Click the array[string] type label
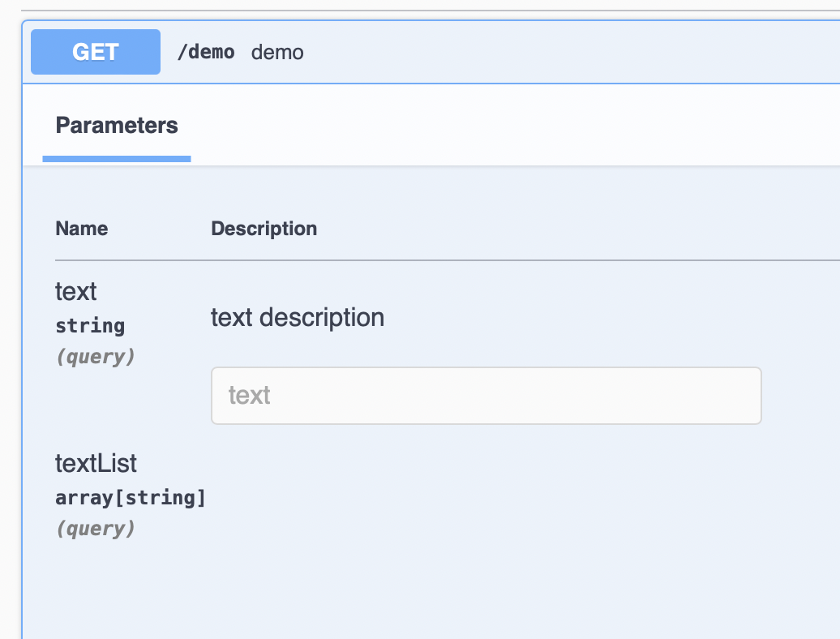This screenshot has width=840, height=639. (131, 497)
